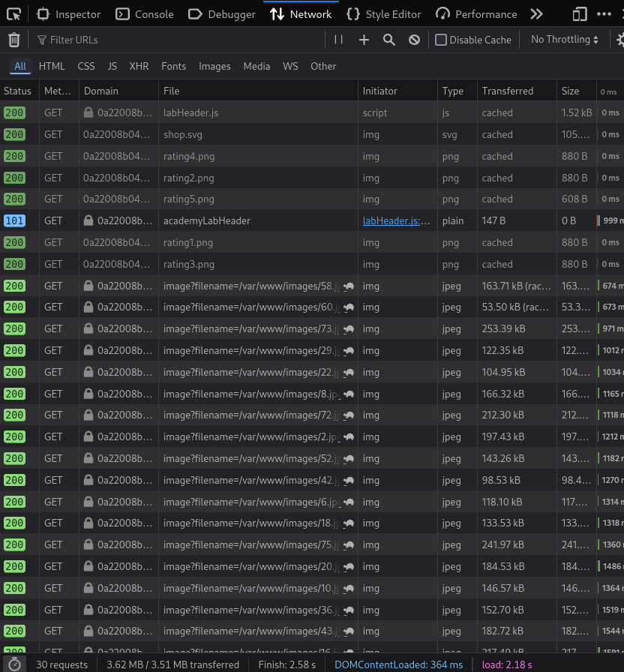Viewport: 624px width, 672px height.
Task: Filter requests by WS
Action: [x=290, y=66]
